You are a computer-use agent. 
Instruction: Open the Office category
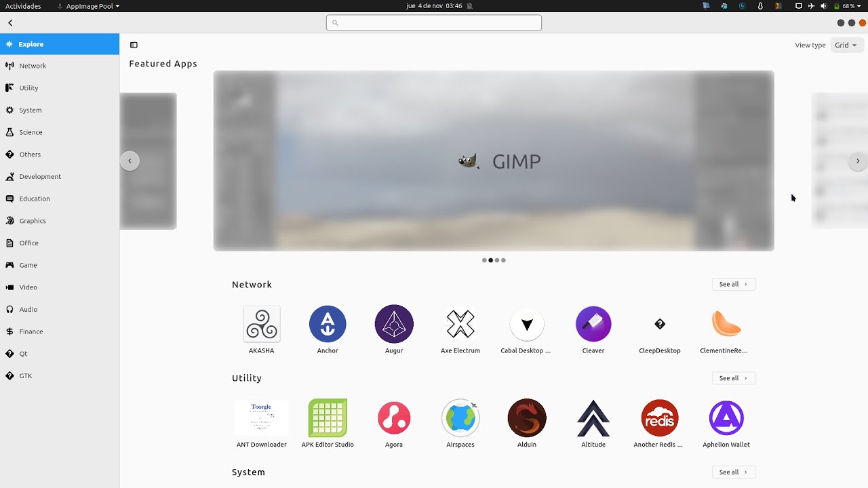(60, 243)
